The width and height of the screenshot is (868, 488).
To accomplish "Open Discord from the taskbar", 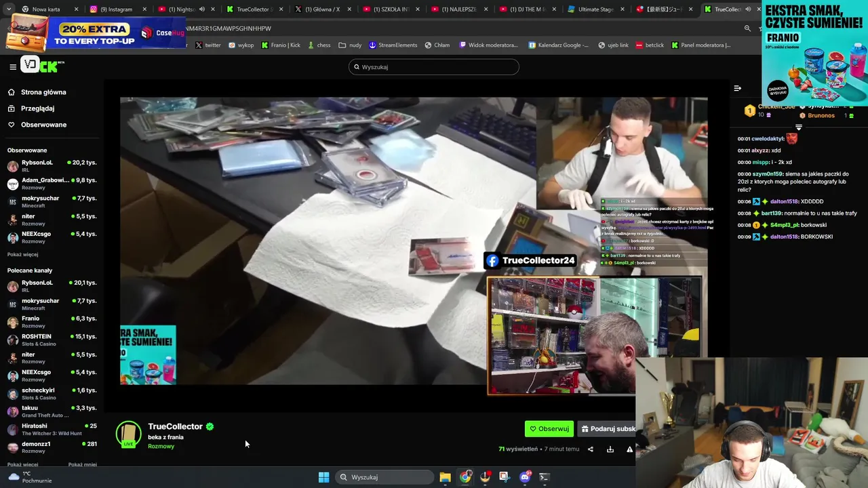I will click(x=524, y=477).
